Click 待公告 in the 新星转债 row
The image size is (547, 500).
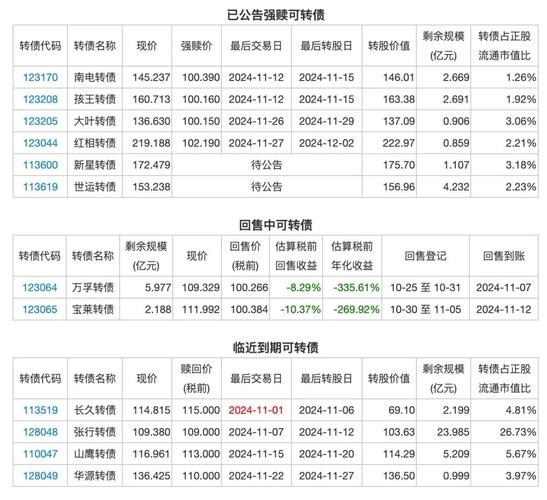267,165
